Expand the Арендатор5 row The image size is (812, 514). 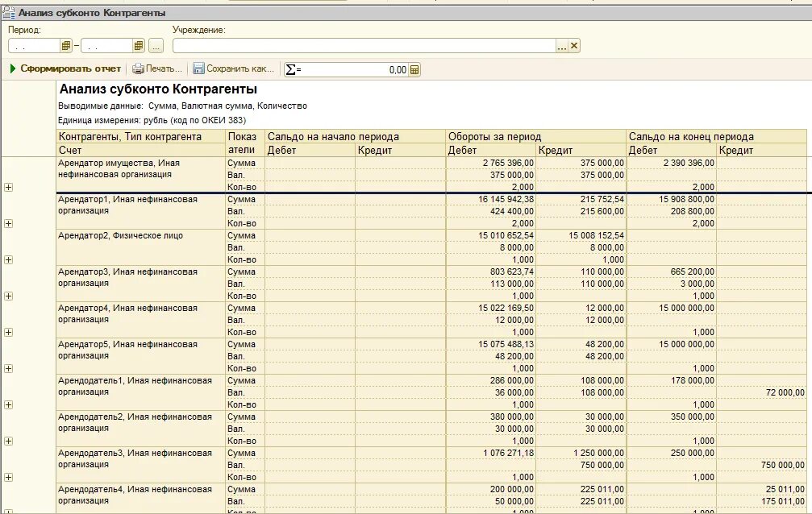8,368
